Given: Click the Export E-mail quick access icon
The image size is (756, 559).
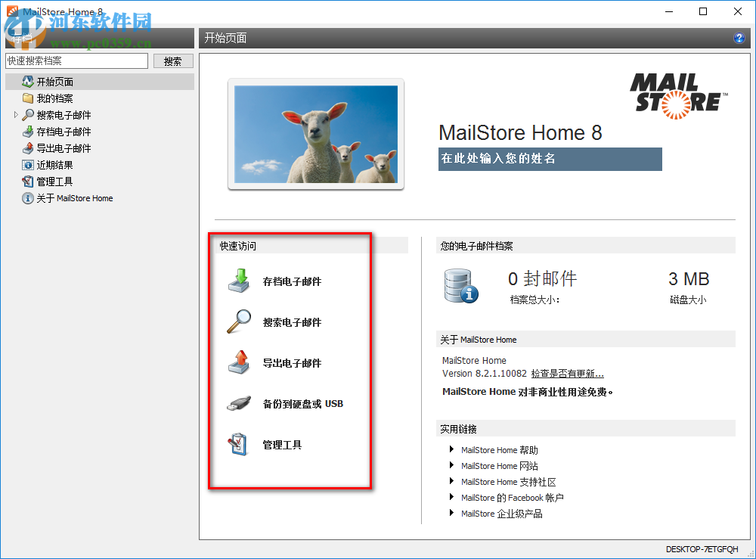Looking at the screenshot, I should 240,362.
